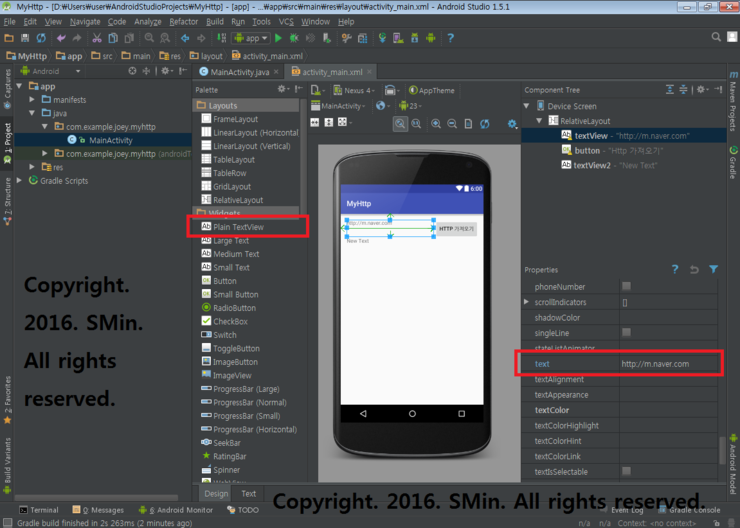Switch to the Text editor tab
This screenshot has width=740, height=528.
pos(249,494)
